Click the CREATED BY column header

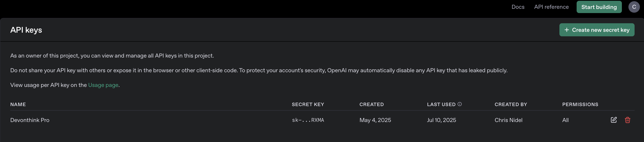(510, 104)
